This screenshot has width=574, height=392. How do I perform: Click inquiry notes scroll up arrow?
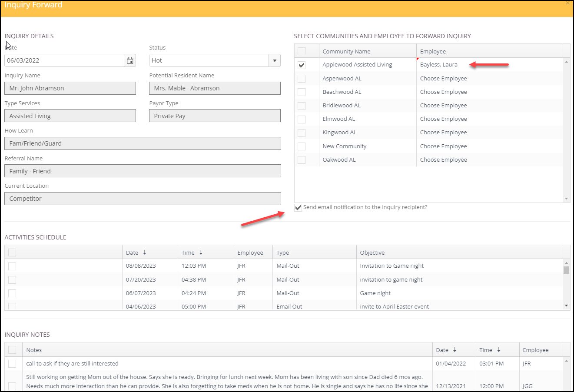(x=566, y=361)
